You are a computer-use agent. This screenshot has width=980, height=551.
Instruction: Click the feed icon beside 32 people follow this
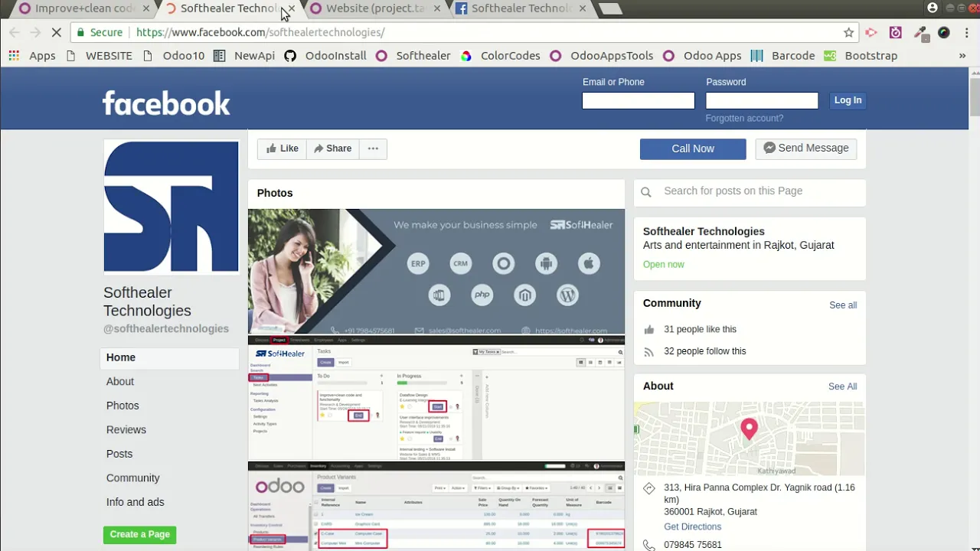coord(649,352)
